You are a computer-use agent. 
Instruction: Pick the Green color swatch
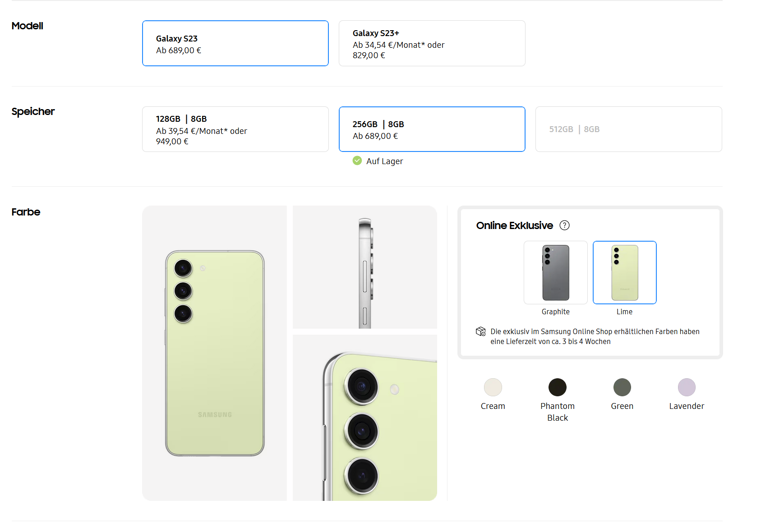click(x=622, y=387)
